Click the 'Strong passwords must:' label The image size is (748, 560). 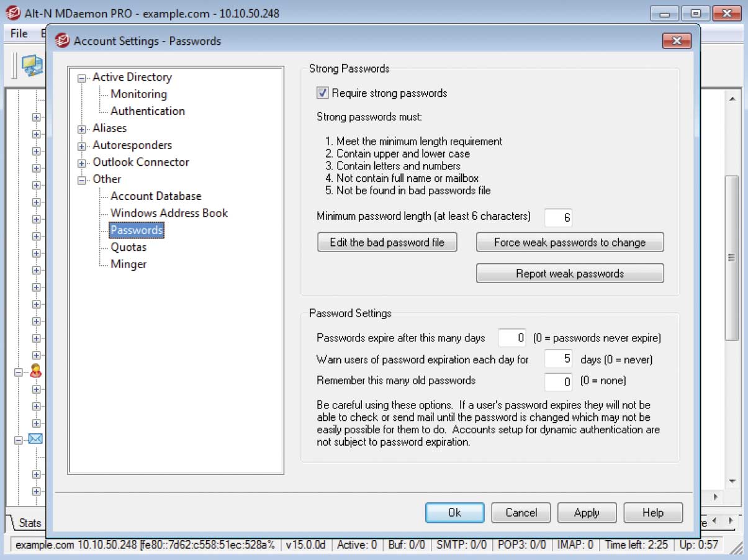point(369,117)
